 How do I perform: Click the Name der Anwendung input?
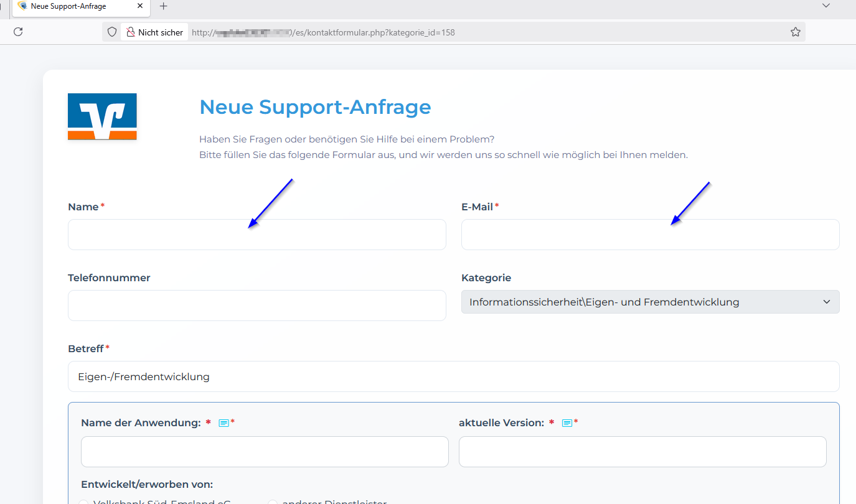[x=265, y=452]
